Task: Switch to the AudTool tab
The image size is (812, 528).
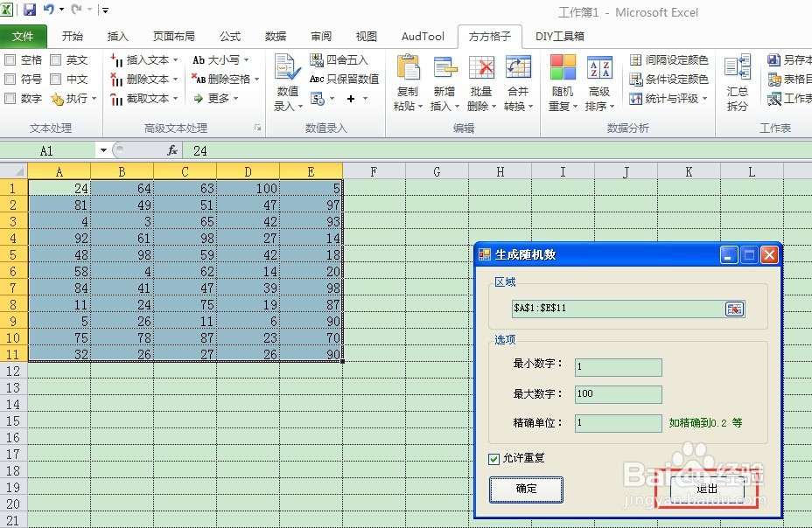Action: [423, 36]
